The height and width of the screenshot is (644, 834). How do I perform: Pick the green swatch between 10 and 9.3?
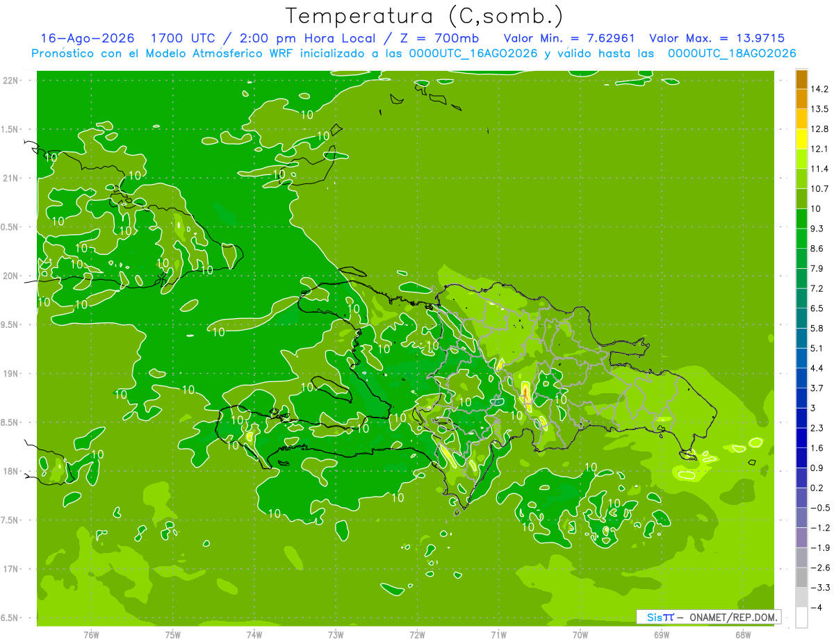click(x=801, y=219)
